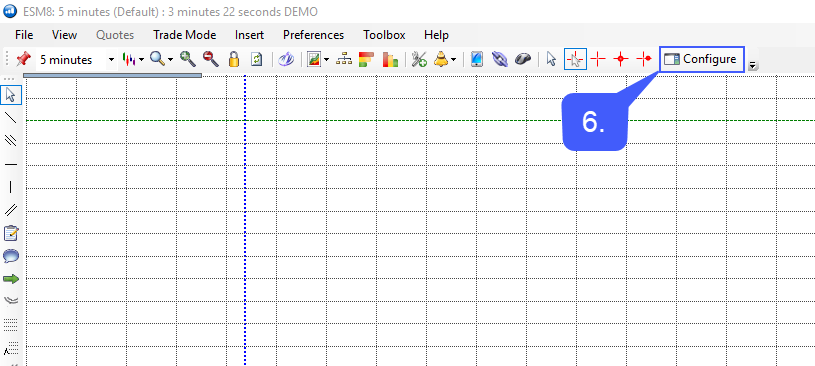Toggle the crosshair with right dot mode
This screenshot has width=815, height=366.
pyautogui.click(x=645, y=59)
